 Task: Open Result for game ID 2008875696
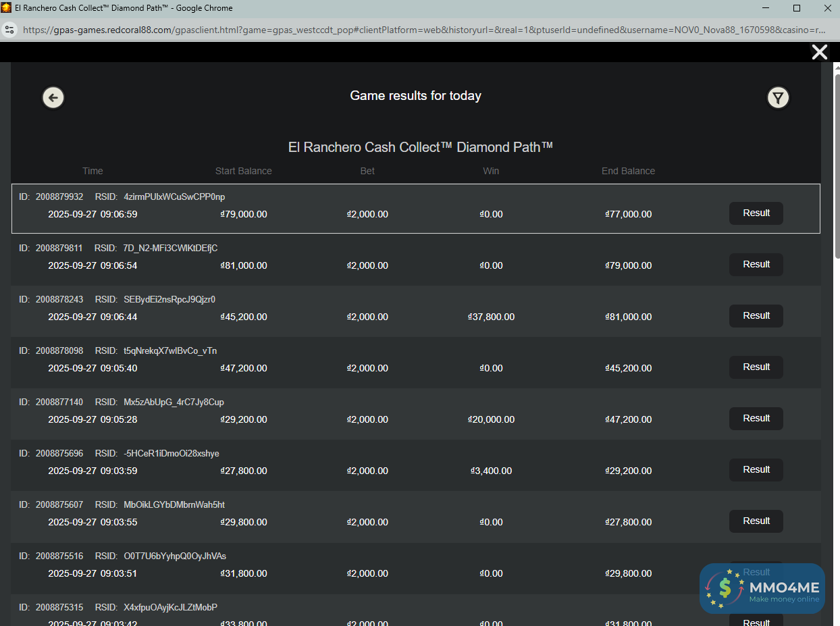click(x=756, y=470)
